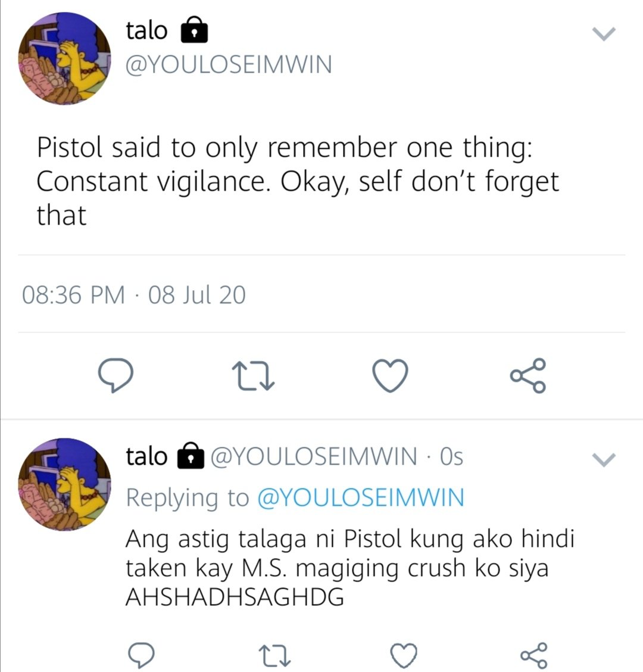643x672 pixels.
Task: Expand the reply tweet chevron menu
Action: tap(604, 459)
